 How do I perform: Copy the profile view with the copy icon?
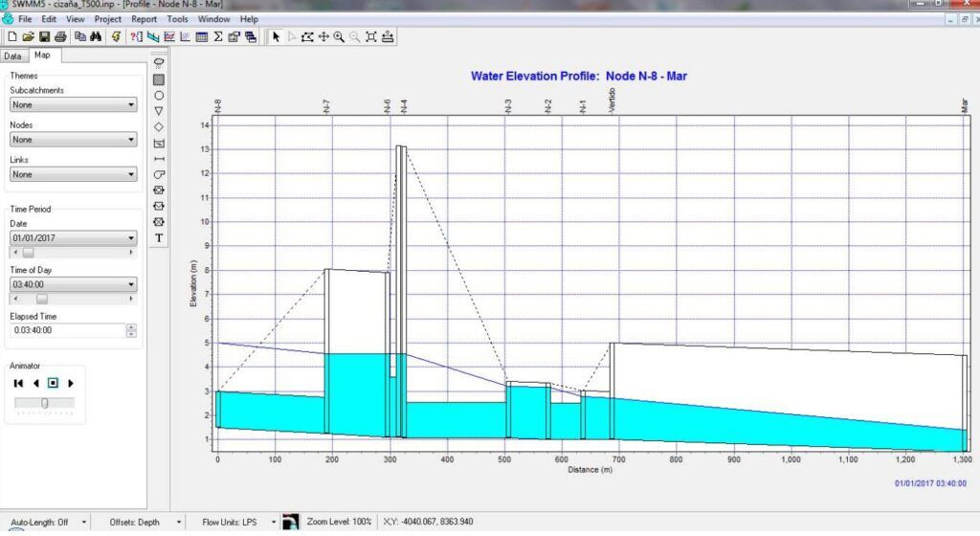click(x=80, y=37)
